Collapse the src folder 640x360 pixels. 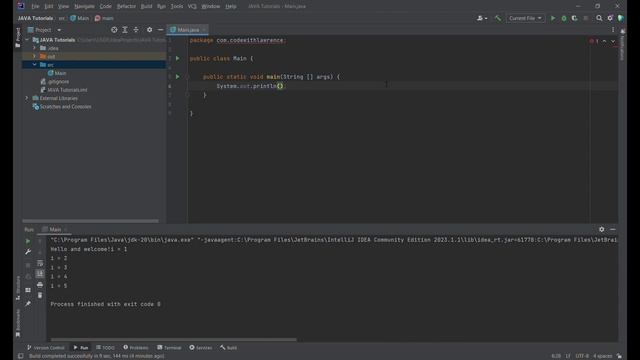[34, 64]
